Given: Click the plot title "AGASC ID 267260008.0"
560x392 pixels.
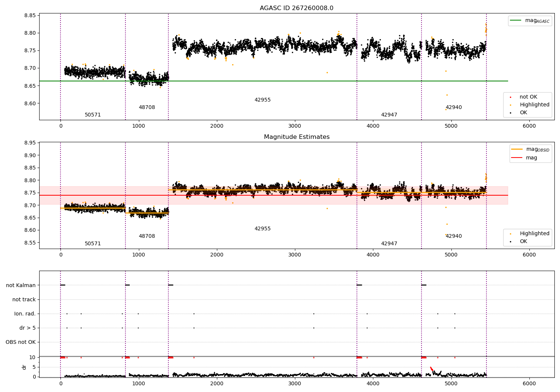Looking at the screenshot, I should click(x=296, y=8).
